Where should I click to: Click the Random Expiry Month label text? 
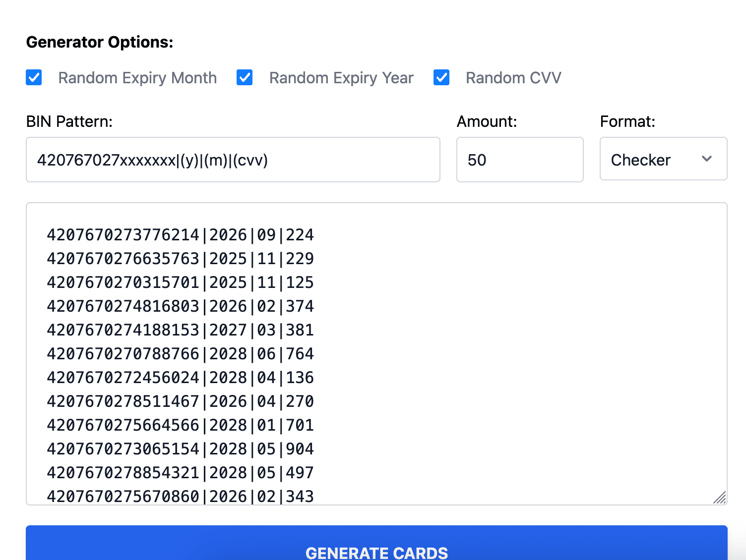pyautogui.click(x=137, y=78)
